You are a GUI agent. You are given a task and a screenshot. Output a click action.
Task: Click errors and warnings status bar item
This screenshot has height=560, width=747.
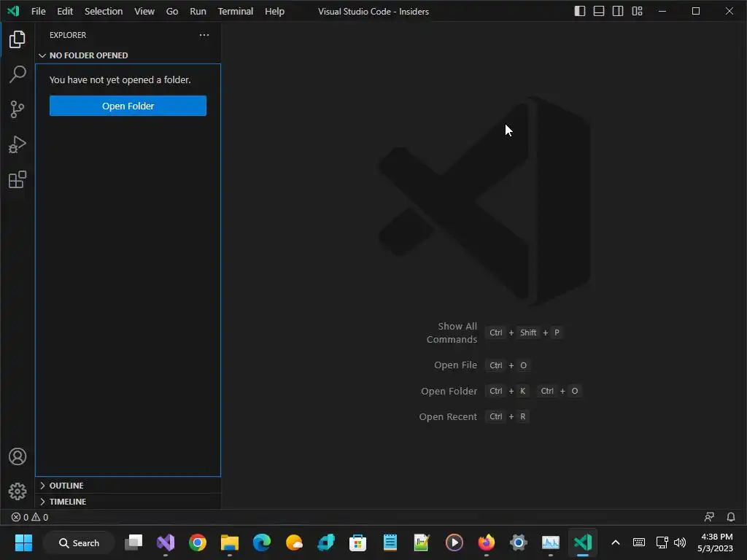click(29, 517)
